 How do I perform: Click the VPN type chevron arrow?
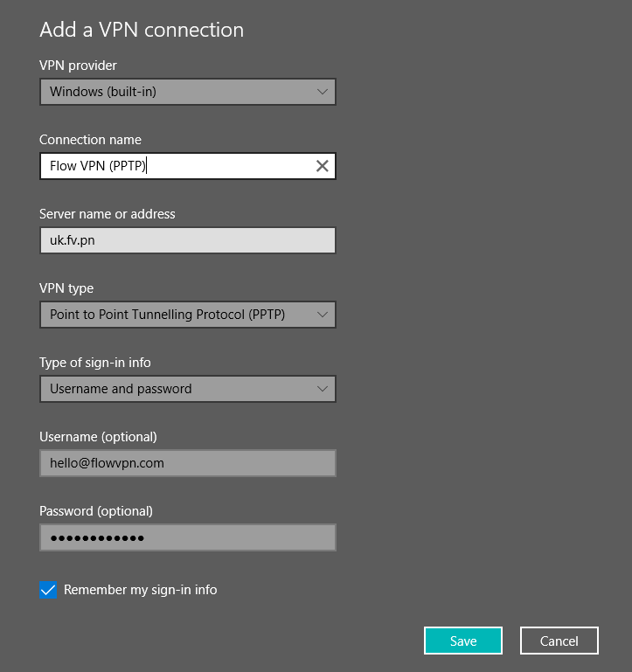322,315
